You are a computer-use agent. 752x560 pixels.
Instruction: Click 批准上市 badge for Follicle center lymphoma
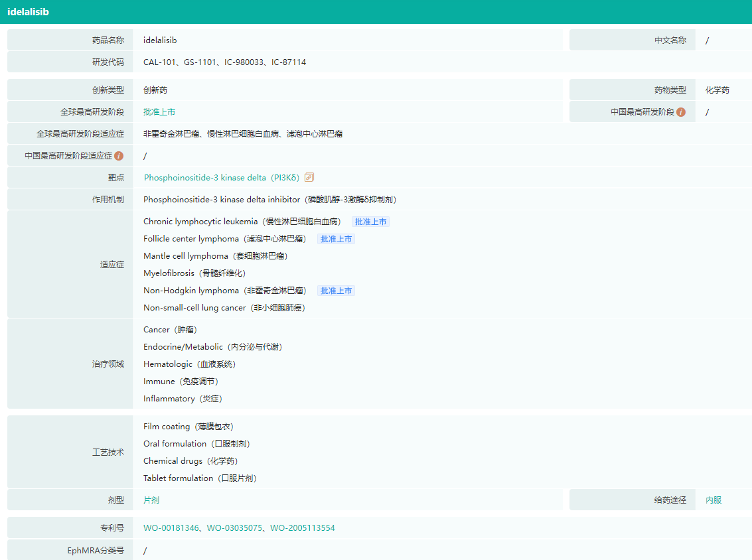click(336, 239)
